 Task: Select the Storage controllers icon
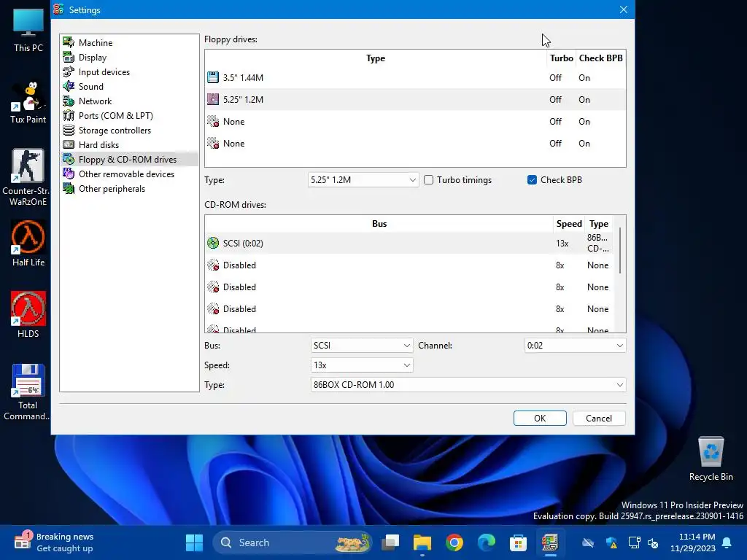pos(69,130)
